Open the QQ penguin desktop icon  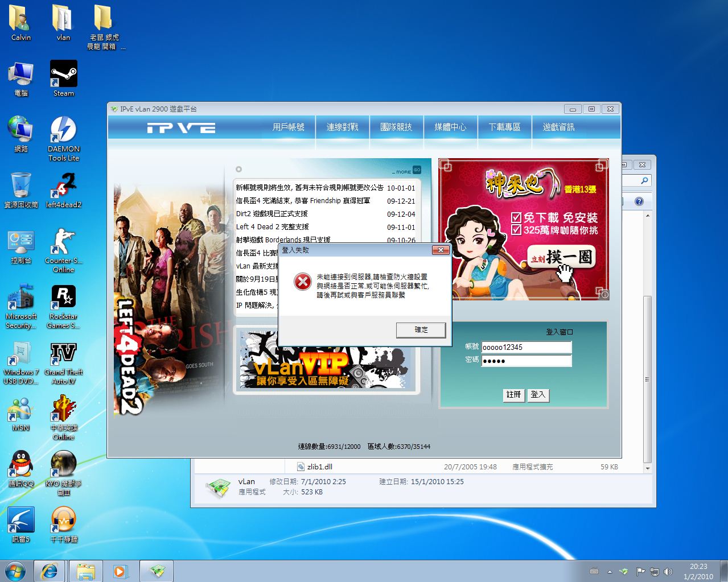click(20, 465)
